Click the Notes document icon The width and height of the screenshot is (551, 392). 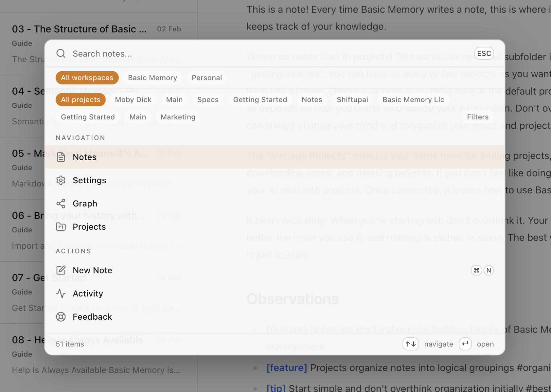(x=61, y=157)
